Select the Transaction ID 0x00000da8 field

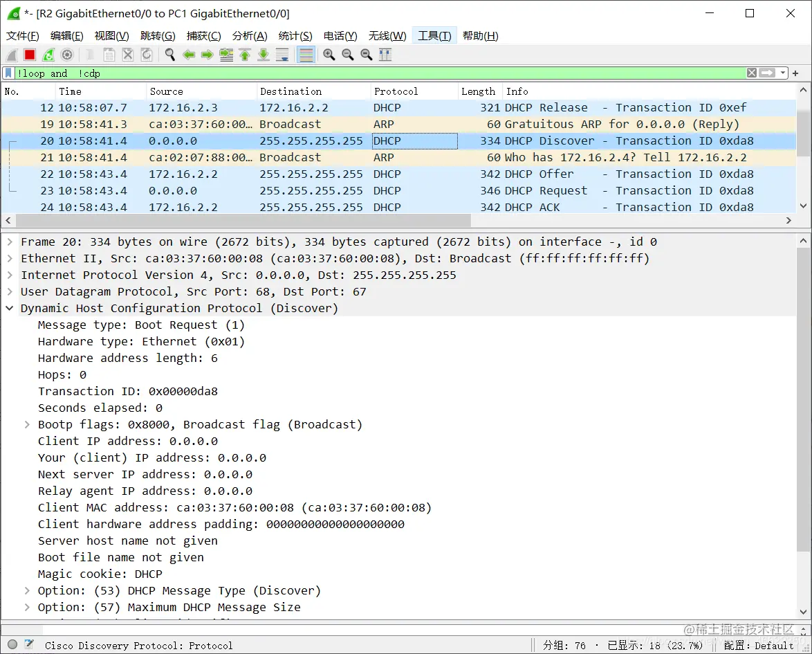[x=128, y=391]
